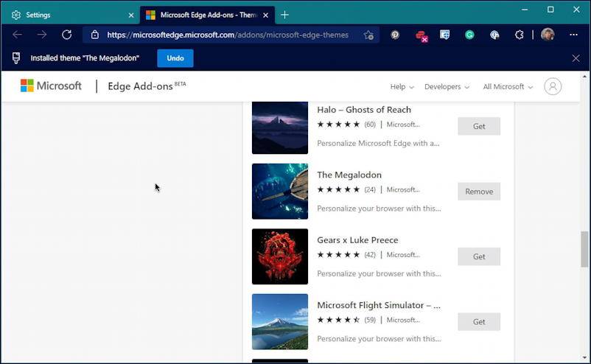Add page to favorites star icon
This screenshot has width=591, height=364.
pos(368,35)
